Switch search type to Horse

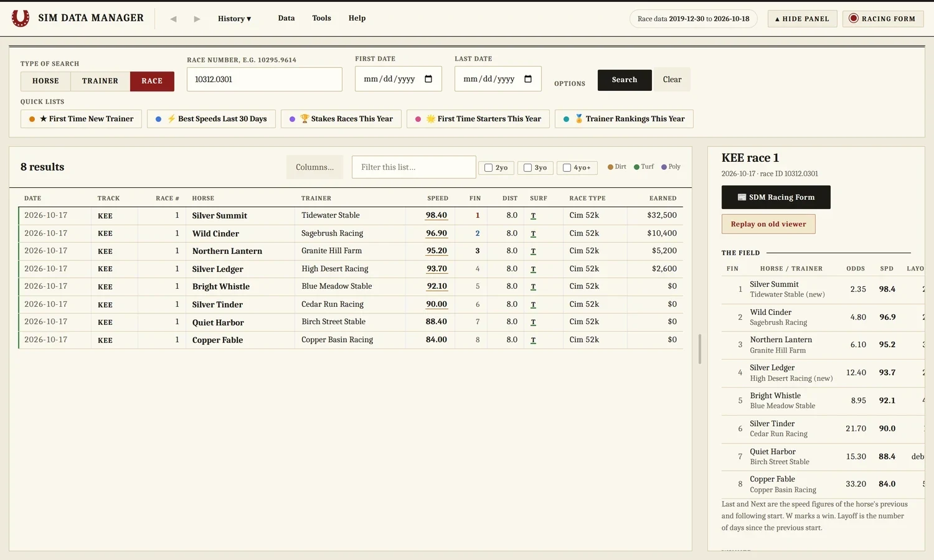(x=45, y=81)
